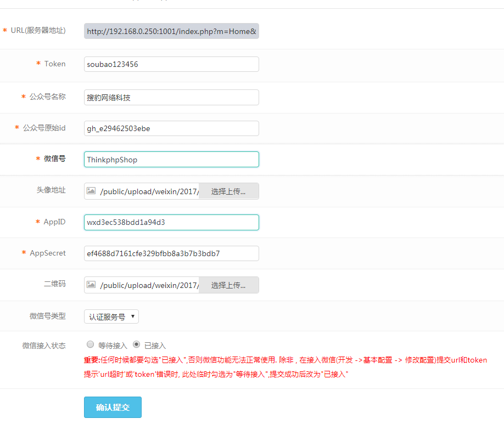Edit the 公众号名称 text field
The image size is (504, 424).
click(171, 98)
